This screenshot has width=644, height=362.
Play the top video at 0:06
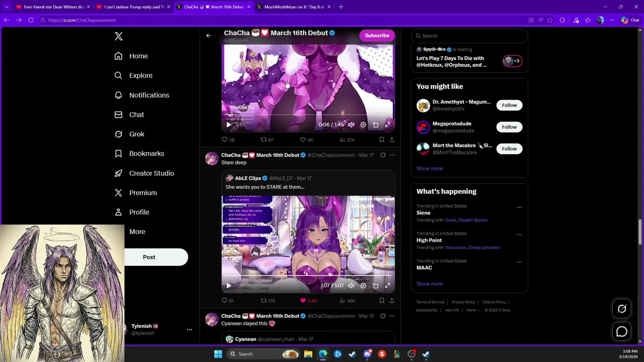[229, 125]
